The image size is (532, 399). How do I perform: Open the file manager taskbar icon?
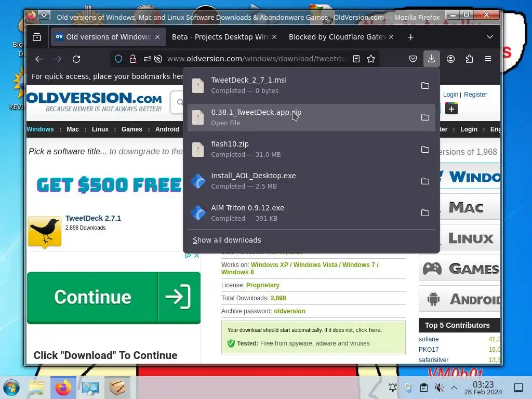(36, 388)
